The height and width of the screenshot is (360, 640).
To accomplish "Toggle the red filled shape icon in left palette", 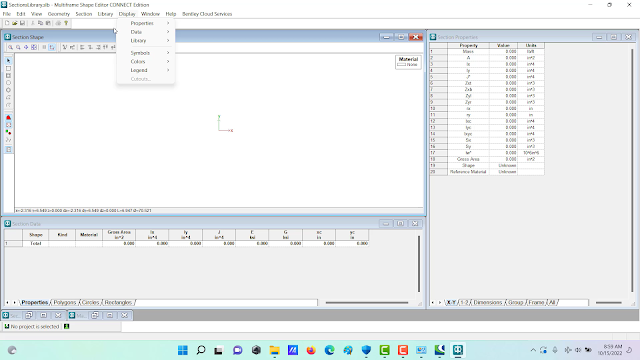I will pos(9,118).
